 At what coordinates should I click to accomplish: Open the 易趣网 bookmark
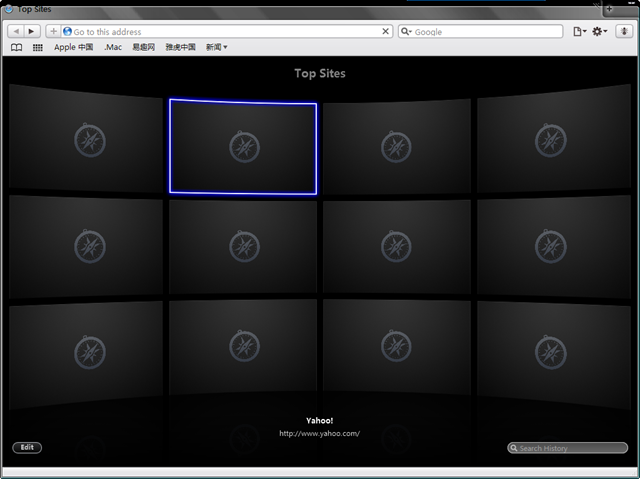click(144, 47)
